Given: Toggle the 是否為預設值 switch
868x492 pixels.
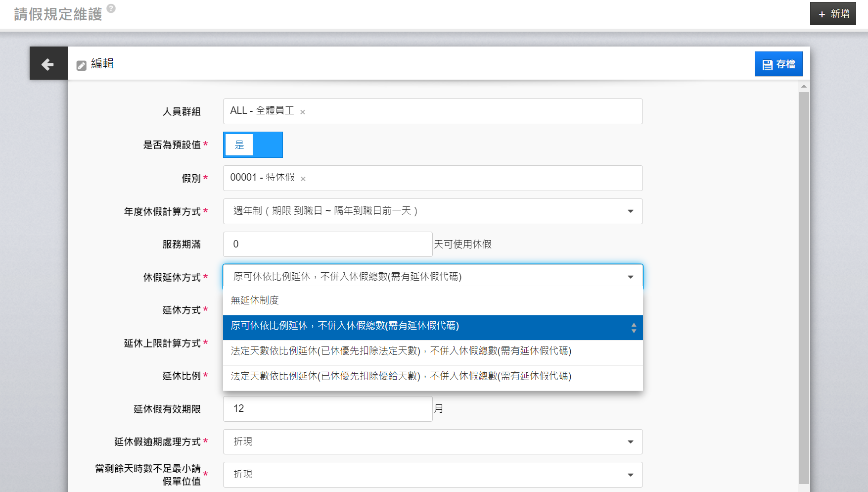Looking at the screenshot, I should coord(253,145).
